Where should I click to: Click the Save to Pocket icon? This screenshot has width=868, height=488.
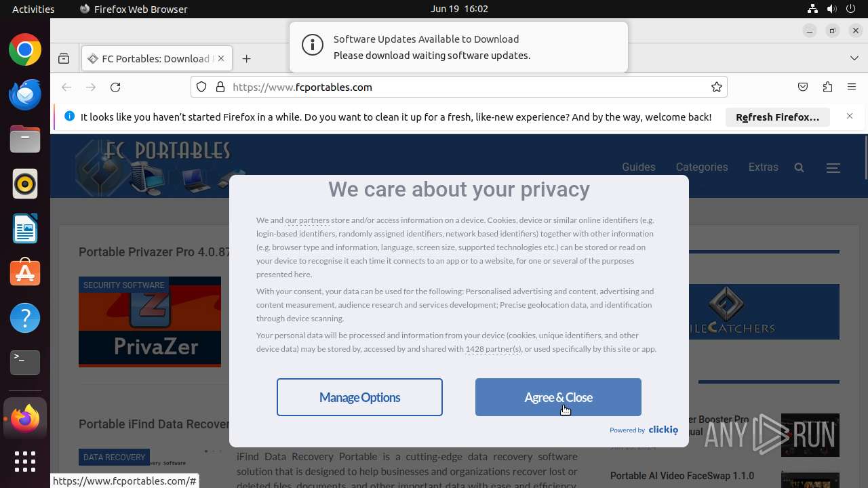click(x=803, y=87)
